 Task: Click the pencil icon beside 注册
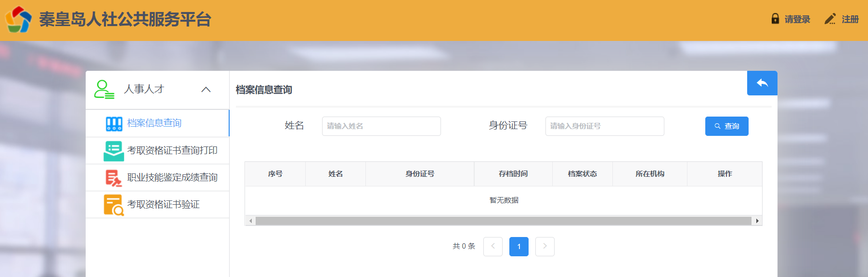[830, 19]
